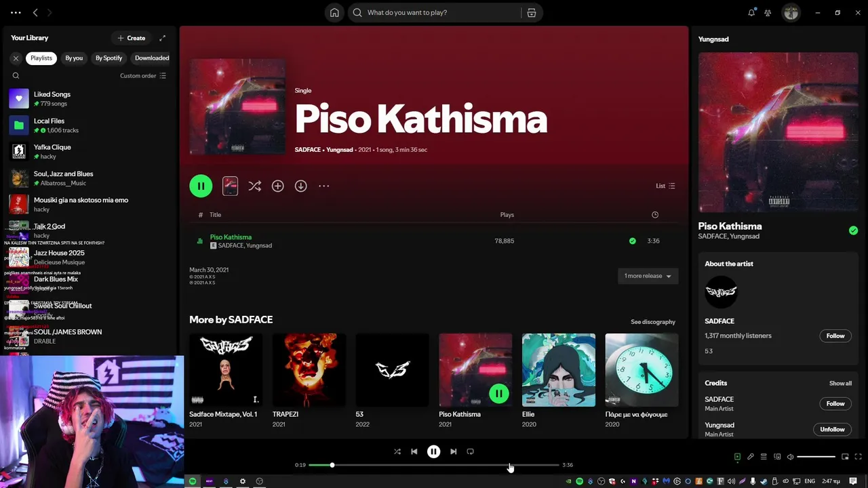
Task: Select the Playlists filter tab
Action: (41, 58)
